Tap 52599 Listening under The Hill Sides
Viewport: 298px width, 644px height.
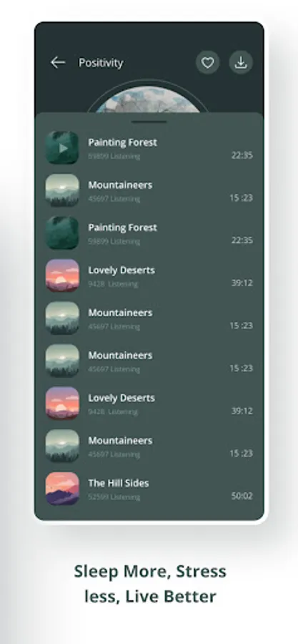coord(114,497)
